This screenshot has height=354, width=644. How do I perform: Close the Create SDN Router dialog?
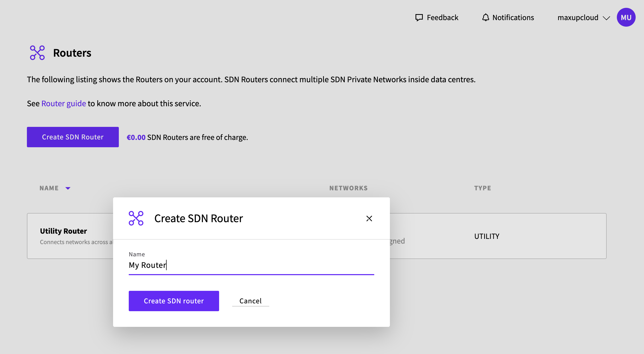[369, 219]
